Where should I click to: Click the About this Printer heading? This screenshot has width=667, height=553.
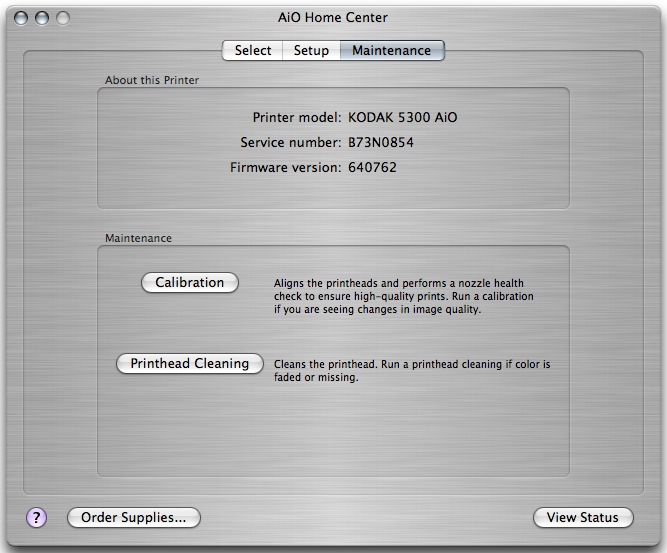[151, 80]
